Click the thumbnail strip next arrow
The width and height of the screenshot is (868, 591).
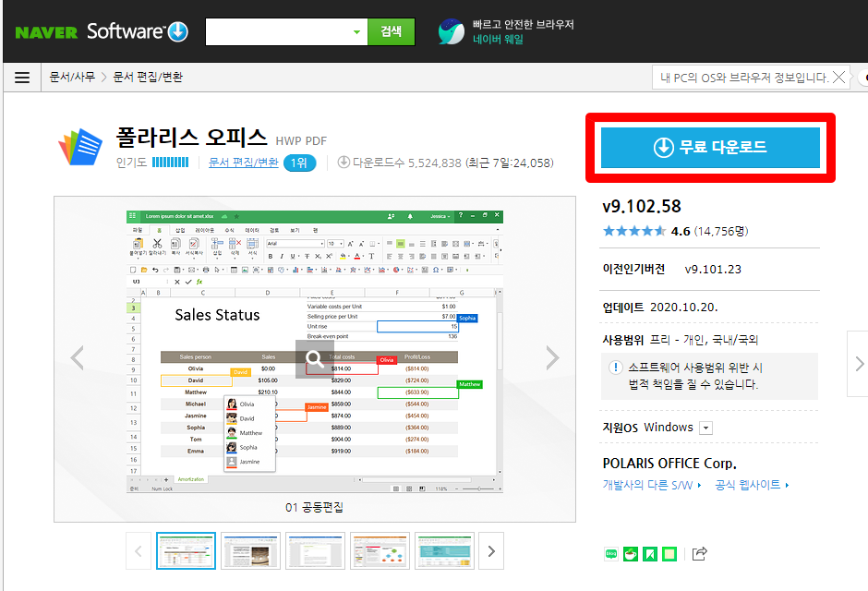491,550
